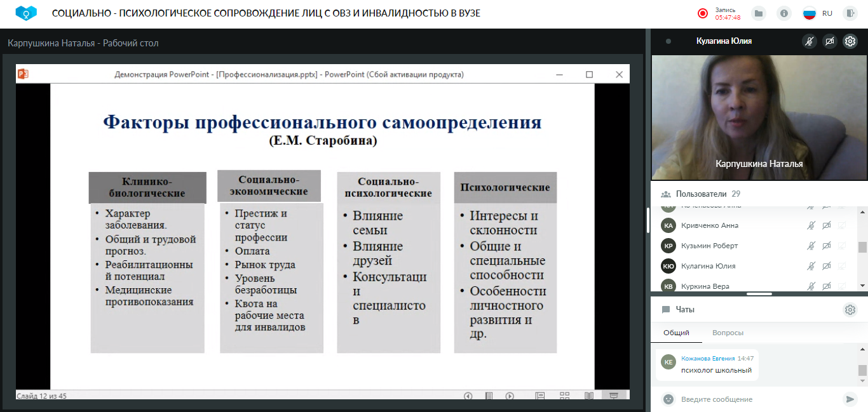Click the КА avatar of Кривченко Анна

coord(668,225)
